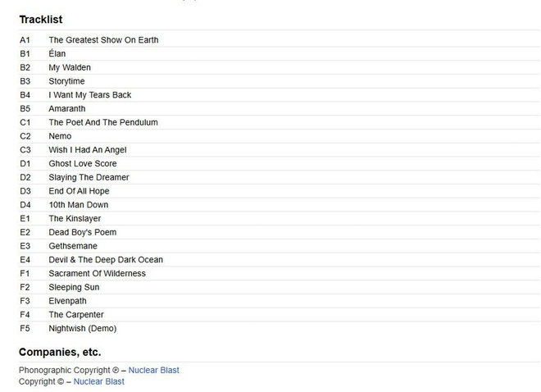Open the Nuclear Blast link beside Phonographic Copyright

153,370
